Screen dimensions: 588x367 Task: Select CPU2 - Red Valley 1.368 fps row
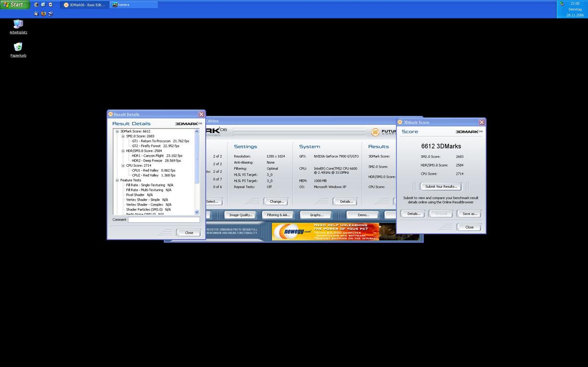pos(154,175)
